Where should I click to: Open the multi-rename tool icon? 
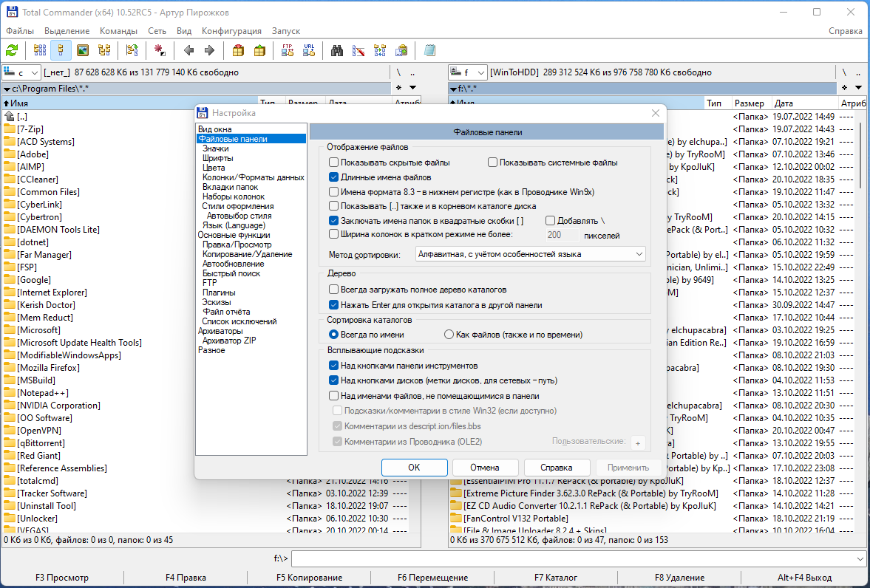pyautogui.click(x=358, y=50)
